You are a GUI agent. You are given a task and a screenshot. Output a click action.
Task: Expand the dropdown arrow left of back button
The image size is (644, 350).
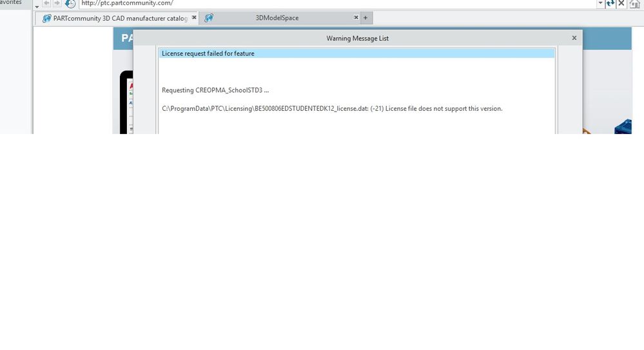pyautogui.click(x=37, y=6)
